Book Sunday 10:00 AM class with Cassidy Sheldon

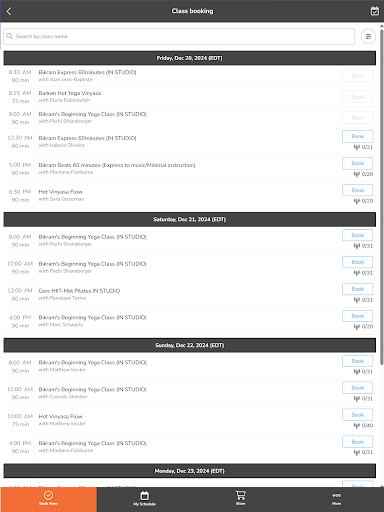(357, 388)
